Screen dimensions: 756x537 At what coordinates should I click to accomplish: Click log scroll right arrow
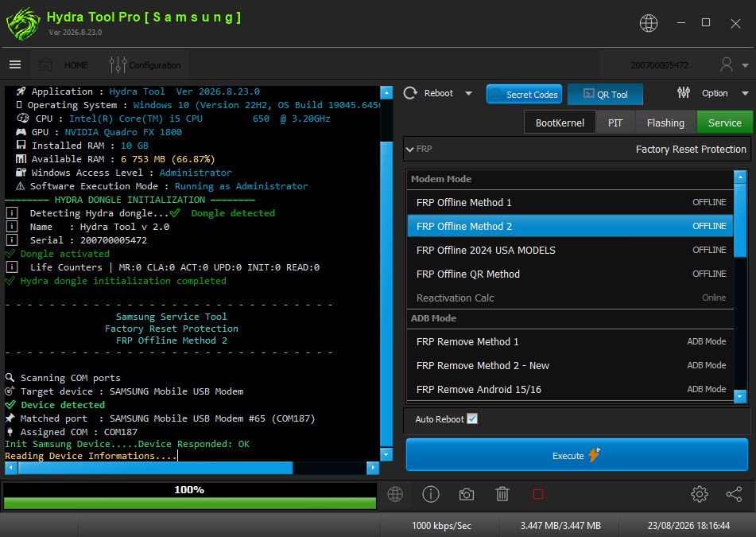click(372, 468)
